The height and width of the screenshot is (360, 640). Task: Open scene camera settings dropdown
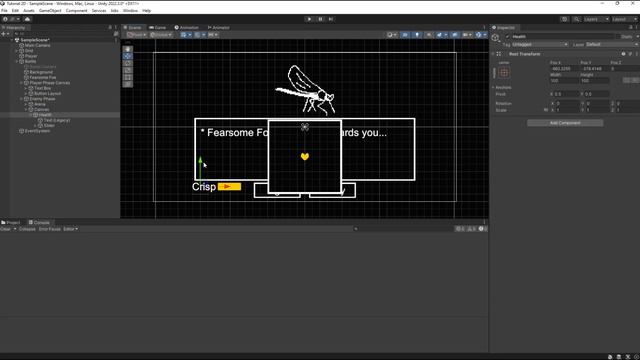coord(467,35)
